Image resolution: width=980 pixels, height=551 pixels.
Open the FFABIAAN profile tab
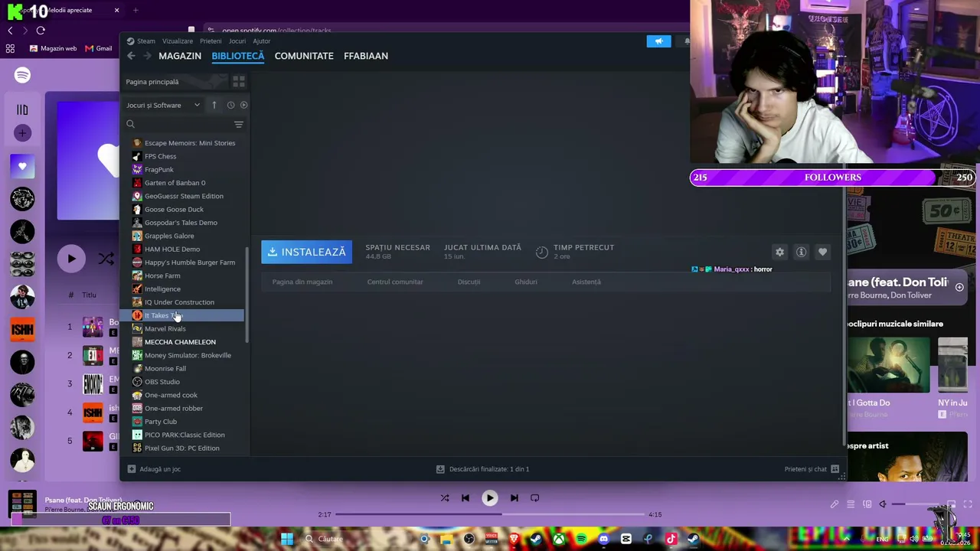(x=366, y=56)
